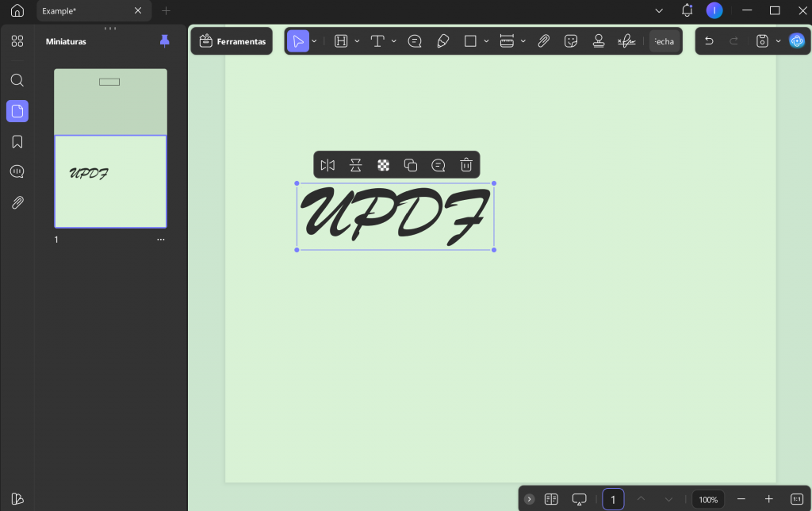Undo the last action
Viewport: 812px width, 511px height.
tap(709, 41)
